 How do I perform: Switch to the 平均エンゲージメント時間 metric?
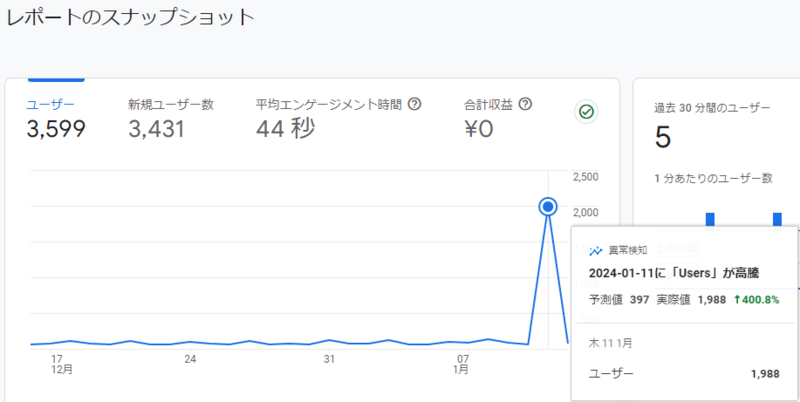tap(329, 105)
